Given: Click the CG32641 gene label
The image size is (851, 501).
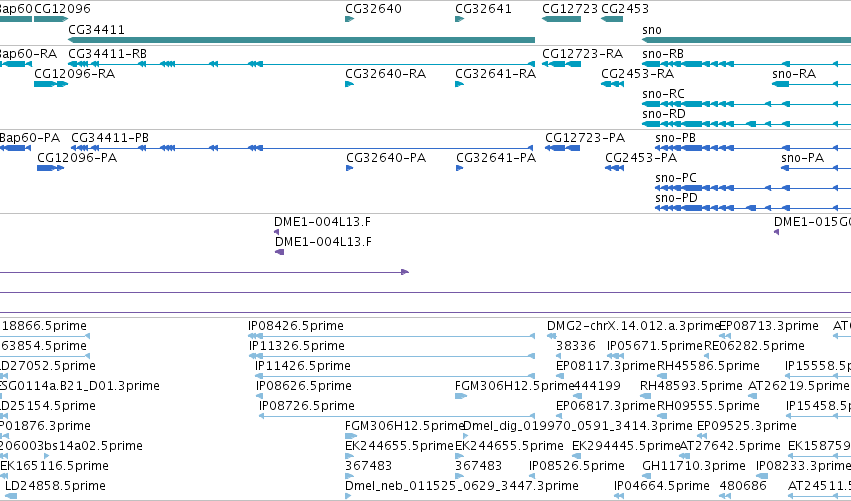Looking at the screenshot, I should pyautogui.click(x=483, y=9).
